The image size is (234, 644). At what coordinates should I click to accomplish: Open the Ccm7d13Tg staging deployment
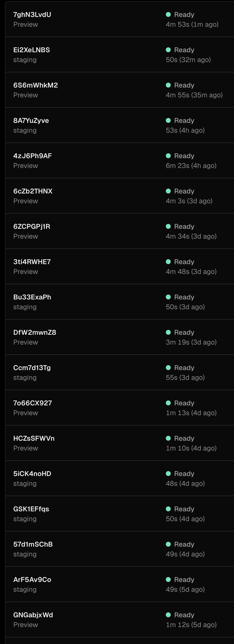pyautogui.click(x=32, y=368)
